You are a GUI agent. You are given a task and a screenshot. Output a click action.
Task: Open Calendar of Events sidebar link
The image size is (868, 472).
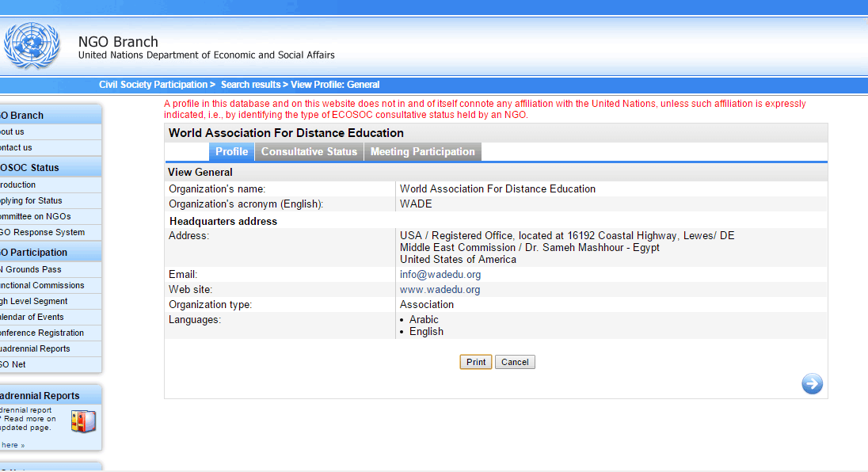pyautogui.click(x=32, y=318)
